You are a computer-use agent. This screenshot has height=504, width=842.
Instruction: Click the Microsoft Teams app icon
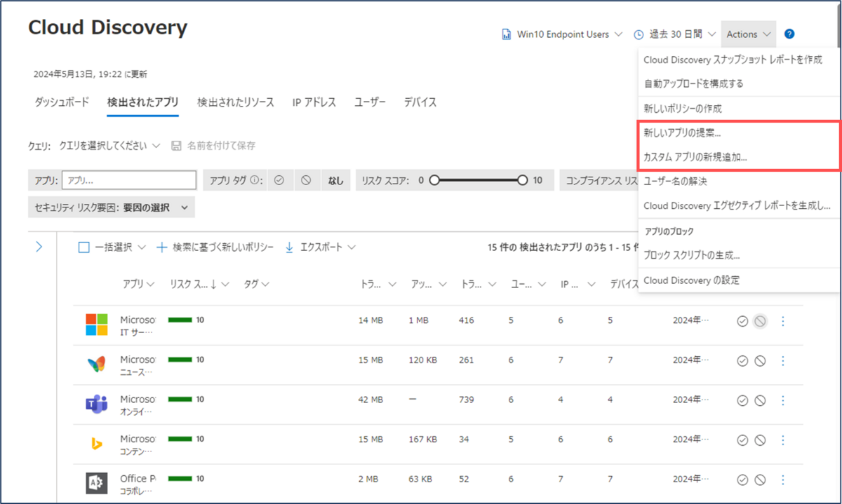pyautogui.click(x=97, y=404)
